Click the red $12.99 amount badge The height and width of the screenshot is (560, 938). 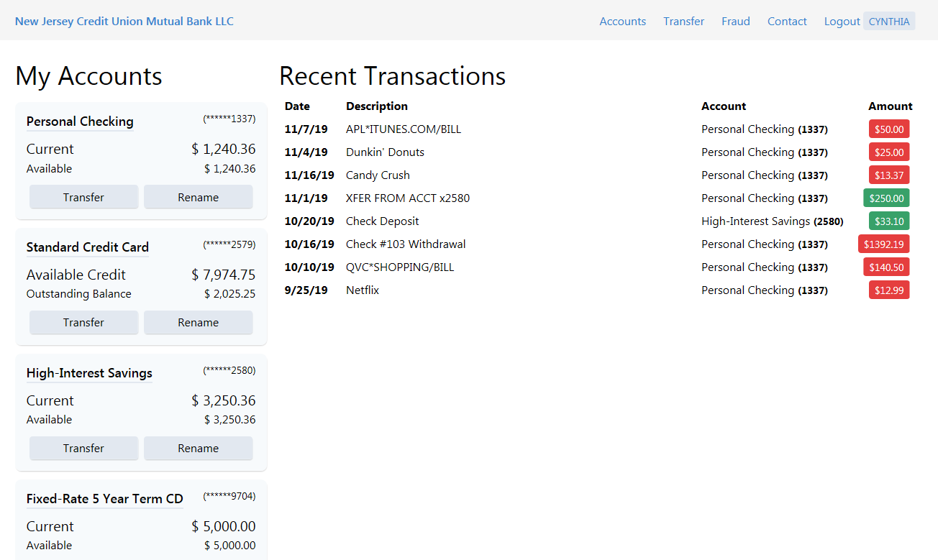tap(889, 290)
